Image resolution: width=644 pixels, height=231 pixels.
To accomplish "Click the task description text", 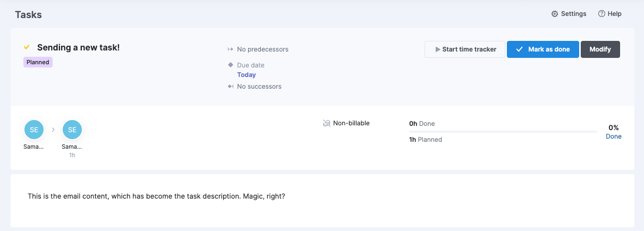I will point(156,196).
